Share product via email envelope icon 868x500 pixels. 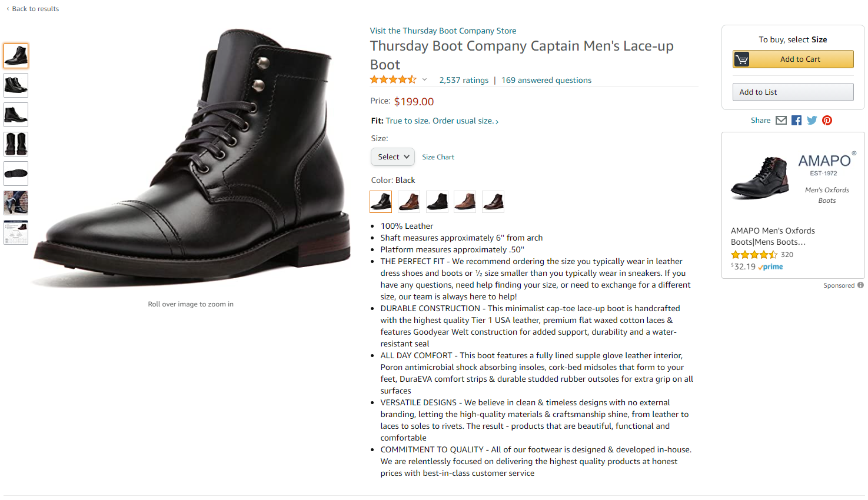781,121
